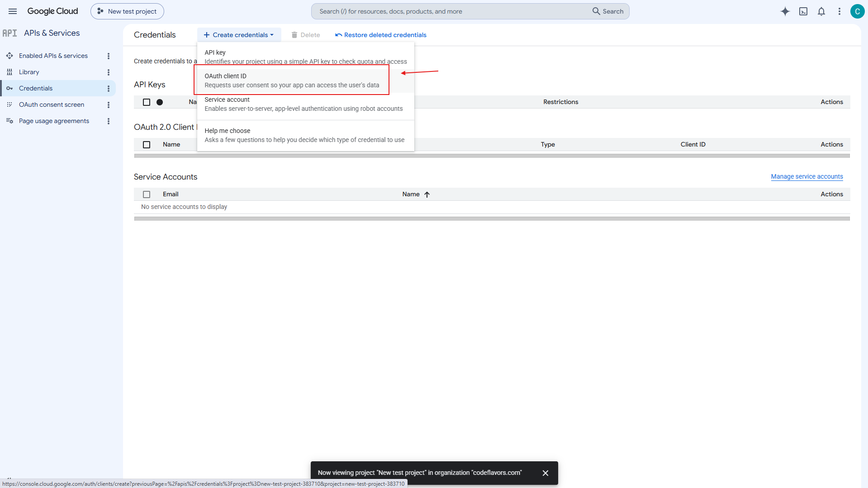Click OAuth clients table Name column header
This screenshot has width=868, height=488.
coord(171,144)
